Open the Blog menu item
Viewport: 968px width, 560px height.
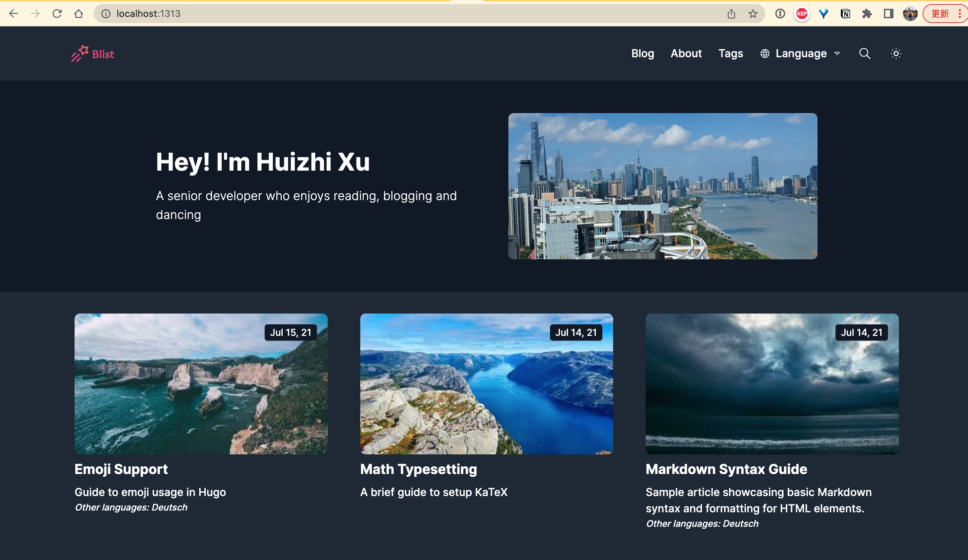click(x=642, y=53)
